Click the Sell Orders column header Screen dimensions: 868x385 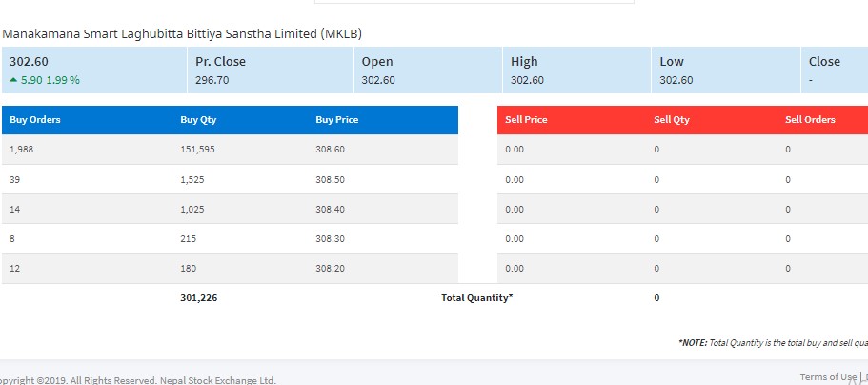tap(810, 120)
